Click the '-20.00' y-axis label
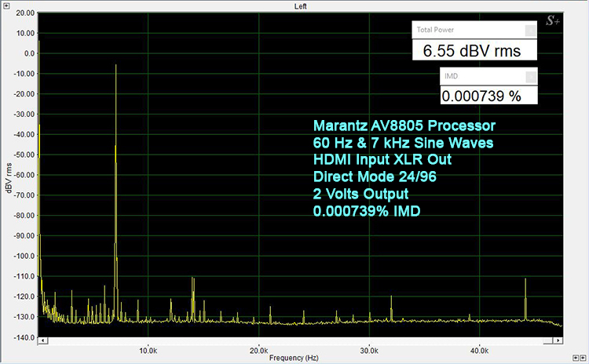The height and width of the screenshot is (364, 589). (24, 94)
